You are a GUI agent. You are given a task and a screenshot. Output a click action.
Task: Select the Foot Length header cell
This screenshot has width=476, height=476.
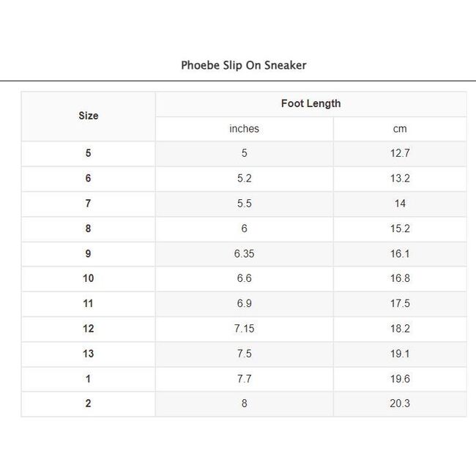(x=310, y=104)
